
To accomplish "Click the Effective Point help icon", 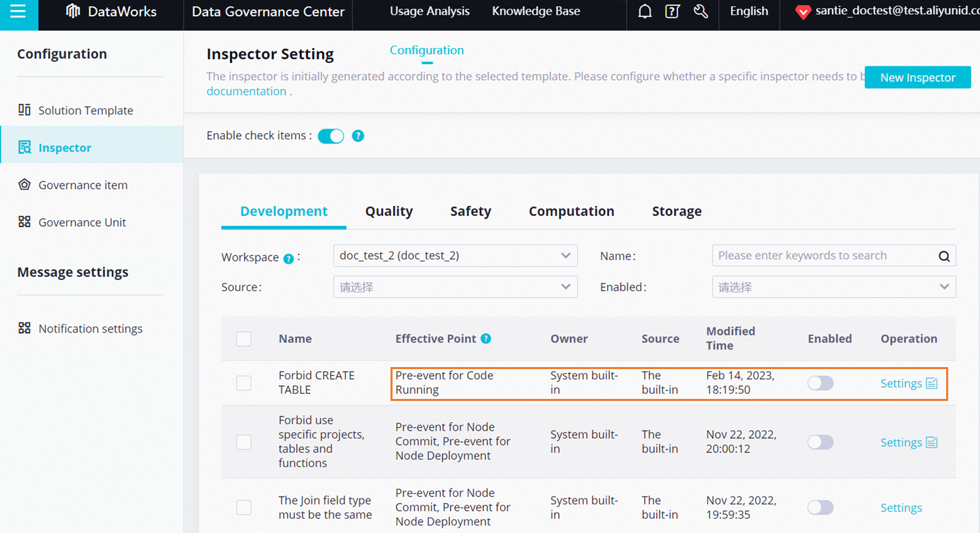I will [x=486, y=339].
